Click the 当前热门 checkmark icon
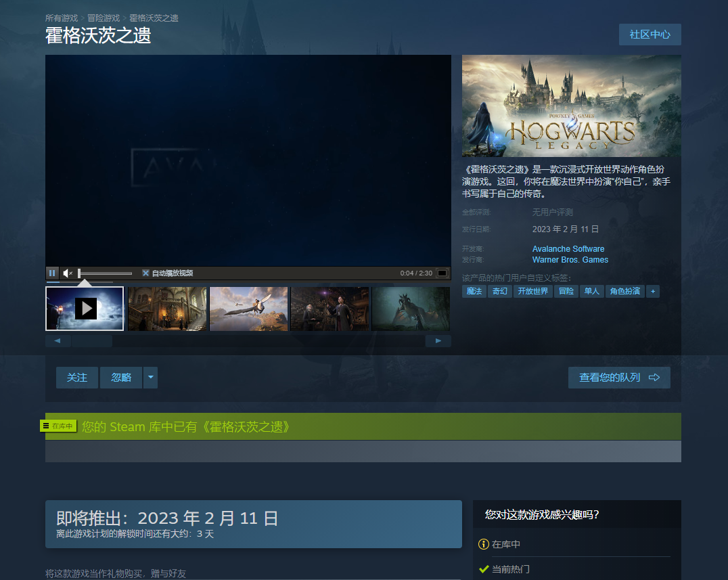The image size is (728, 580). (483, 569)
